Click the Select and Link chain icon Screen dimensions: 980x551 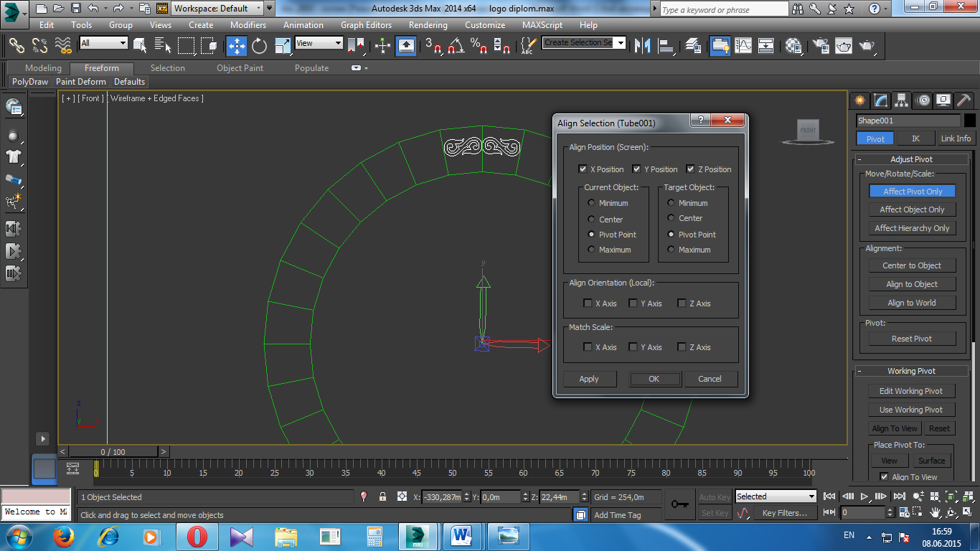[17, 46]
